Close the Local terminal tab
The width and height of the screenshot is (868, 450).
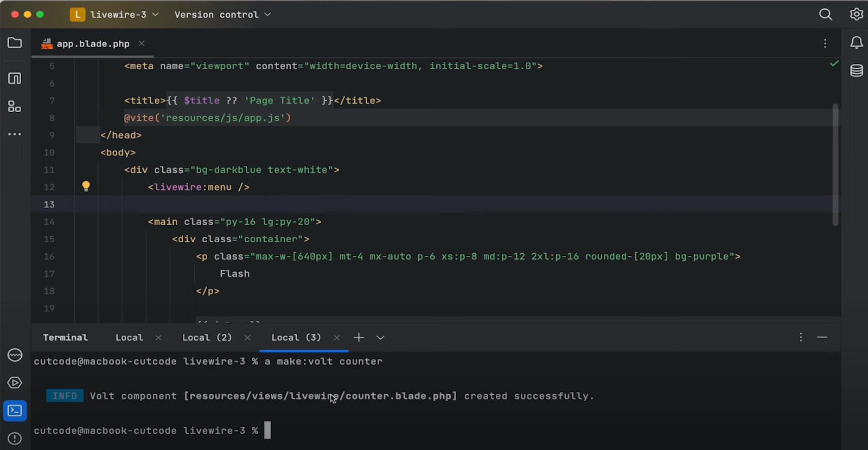158,338
